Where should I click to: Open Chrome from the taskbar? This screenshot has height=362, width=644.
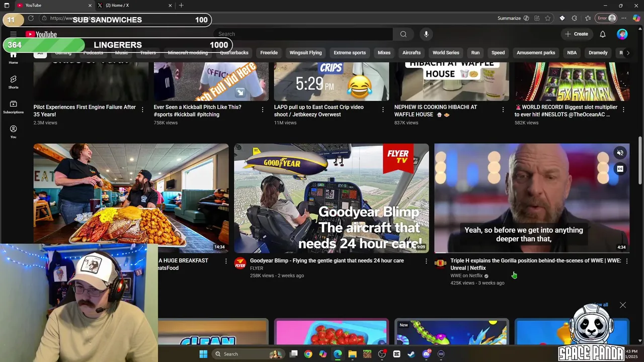pos(308,354)
